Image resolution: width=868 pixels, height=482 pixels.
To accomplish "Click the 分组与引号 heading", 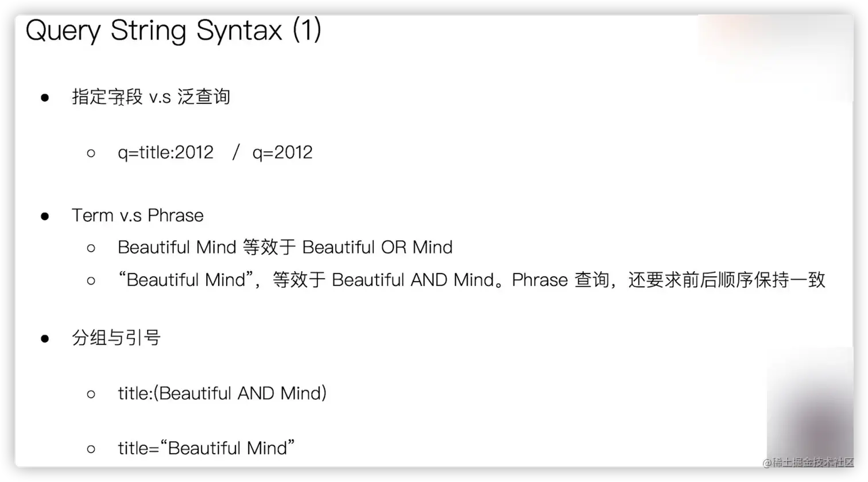I will pyautogui.click(x=116, y=337).
